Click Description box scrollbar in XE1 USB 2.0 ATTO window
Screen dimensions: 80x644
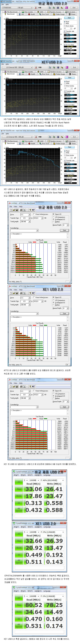(x=68, y=319)
